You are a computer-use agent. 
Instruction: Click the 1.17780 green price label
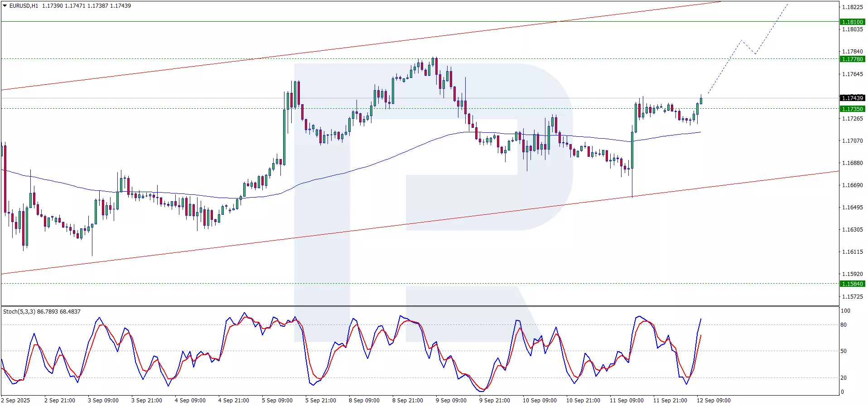click(852, 59)
